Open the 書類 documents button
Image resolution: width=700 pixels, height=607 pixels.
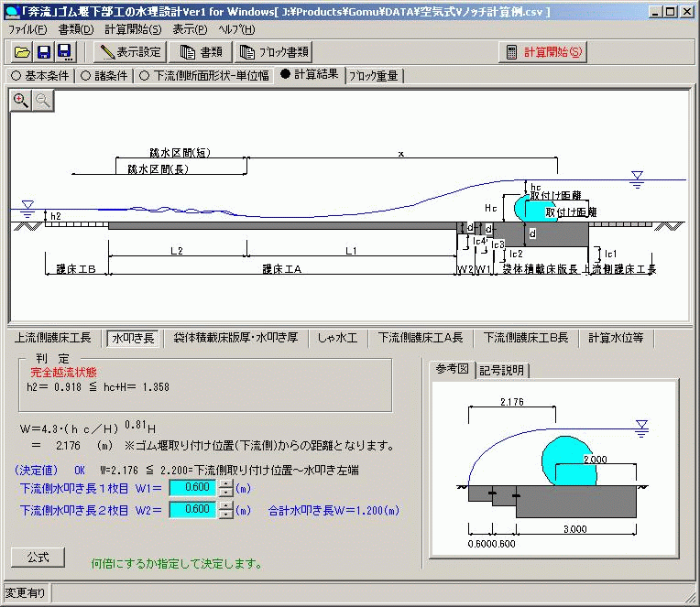(x=201, y=52)
